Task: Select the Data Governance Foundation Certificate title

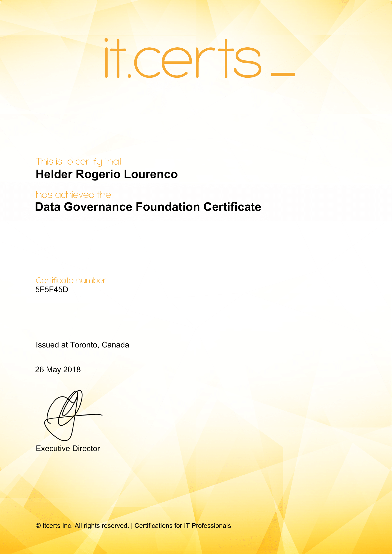Action: [148, 207]
